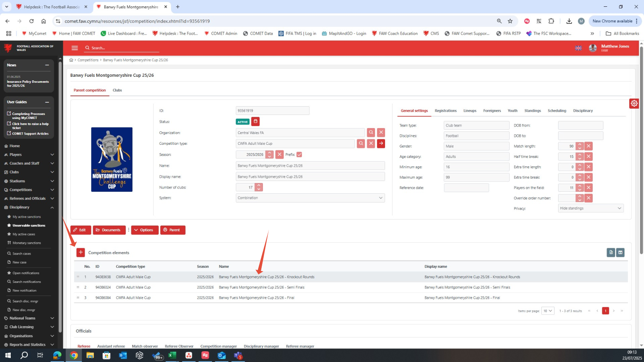Screen dimensions: 644x362
Task: Open the Lineups settings tab
Action: click(x=470, y=111)
